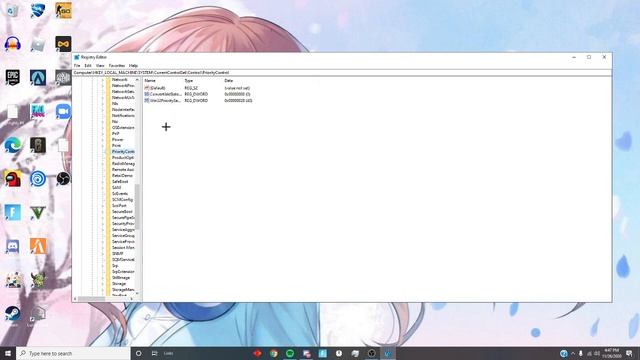Open the Epic Games Launcher shortcut
Image resolution: width=640 pixels, height=360 pixels.
13,77
